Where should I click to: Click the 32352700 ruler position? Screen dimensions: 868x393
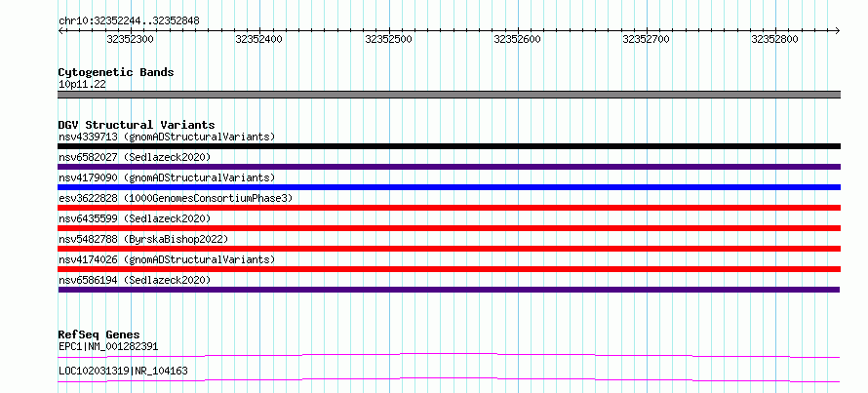click(x=647, y=39)
